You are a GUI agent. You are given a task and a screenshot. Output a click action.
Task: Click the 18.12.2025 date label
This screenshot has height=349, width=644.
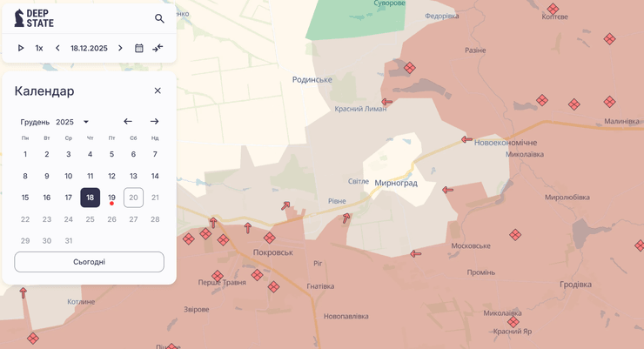pyautogui.click(x=89, y=48)
